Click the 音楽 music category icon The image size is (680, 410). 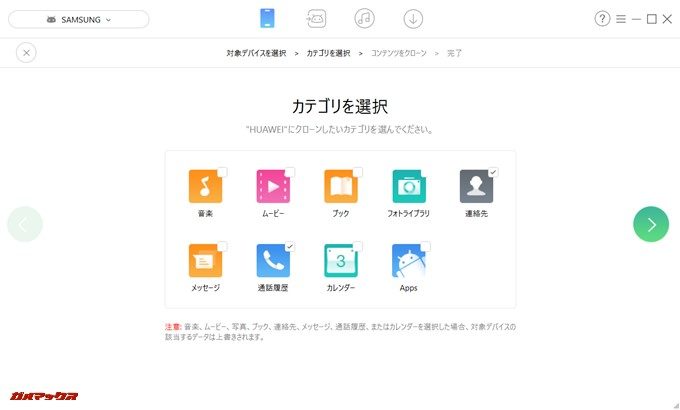tap(205, 187)
